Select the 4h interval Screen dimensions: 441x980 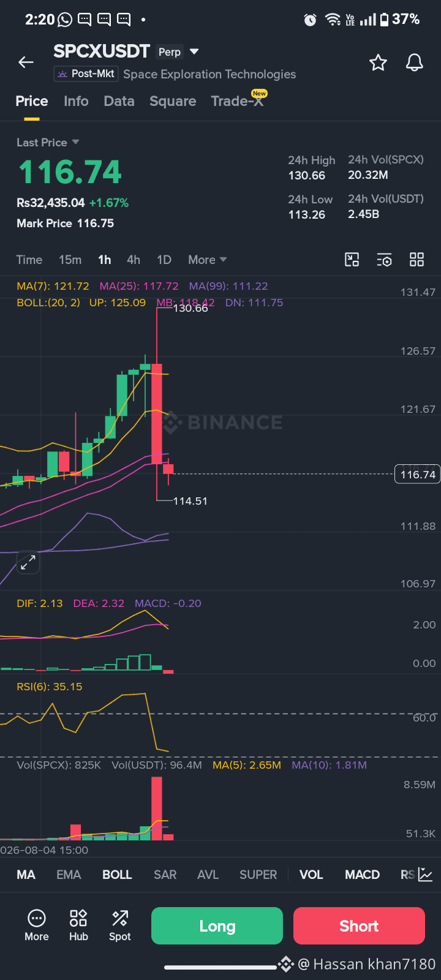pos(134,260)
